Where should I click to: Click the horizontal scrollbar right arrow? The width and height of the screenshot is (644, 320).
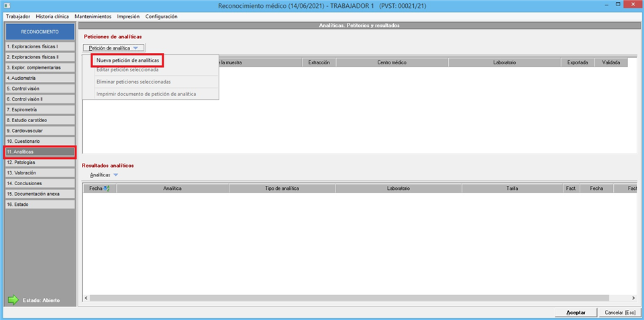634,298
